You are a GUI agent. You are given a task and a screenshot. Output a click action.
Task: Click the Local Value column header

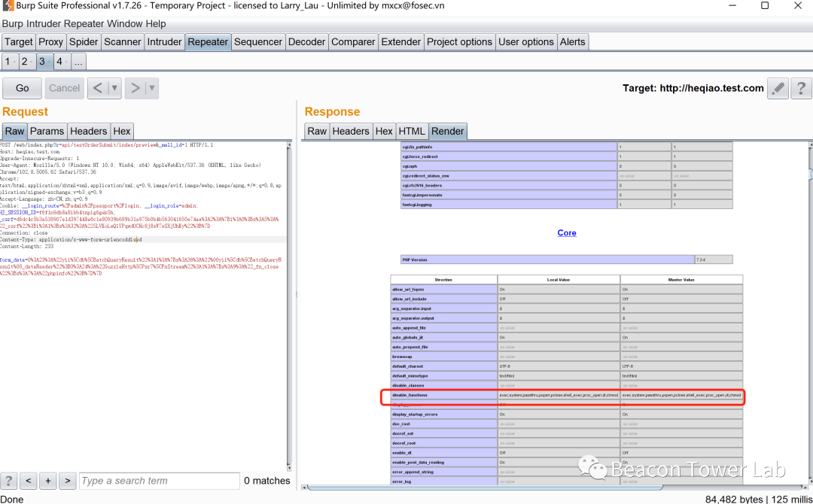pyautogui.click(x=559, y=280)
